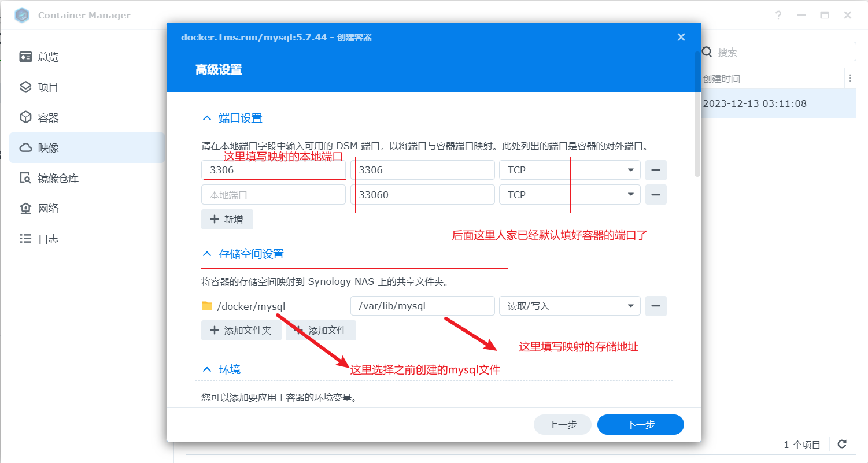This screenshot has height=463, width=868.
Task: Click the 容器 cube icon
Action: click(x=25, y=117)
